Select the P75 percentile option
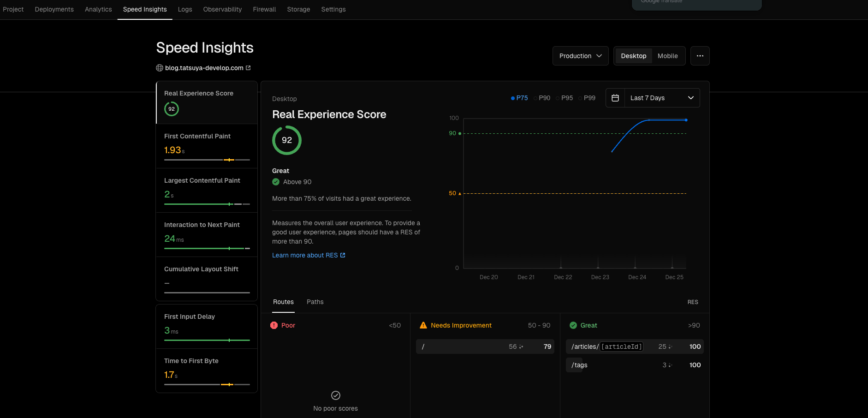The image size is (868, 418). [519, 98]
